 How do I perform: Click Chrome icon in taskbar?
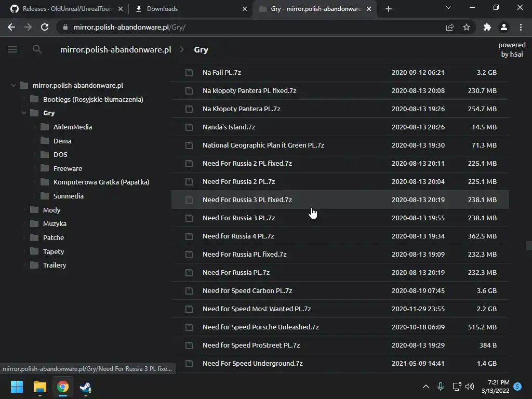point(63,387)
